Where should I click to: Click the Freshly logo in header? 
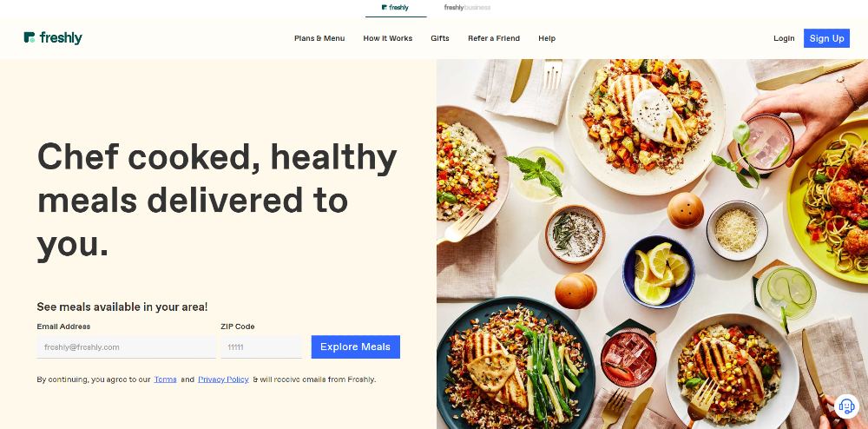tap(53, 37)
